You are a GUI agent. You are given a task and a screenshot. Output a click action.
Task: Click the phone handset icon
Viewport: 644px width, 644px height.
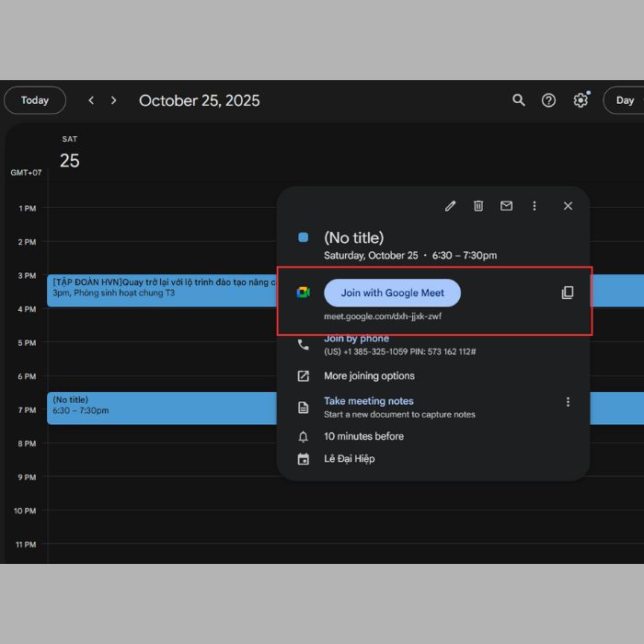(303, 345)
